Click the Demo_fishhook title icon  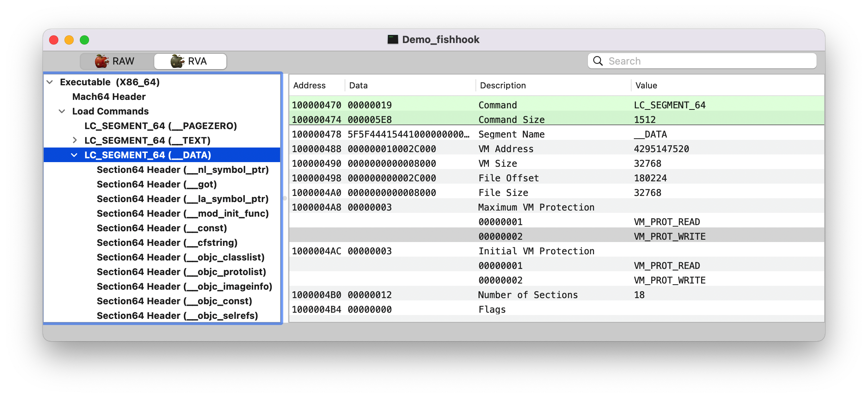pos(393,40)
